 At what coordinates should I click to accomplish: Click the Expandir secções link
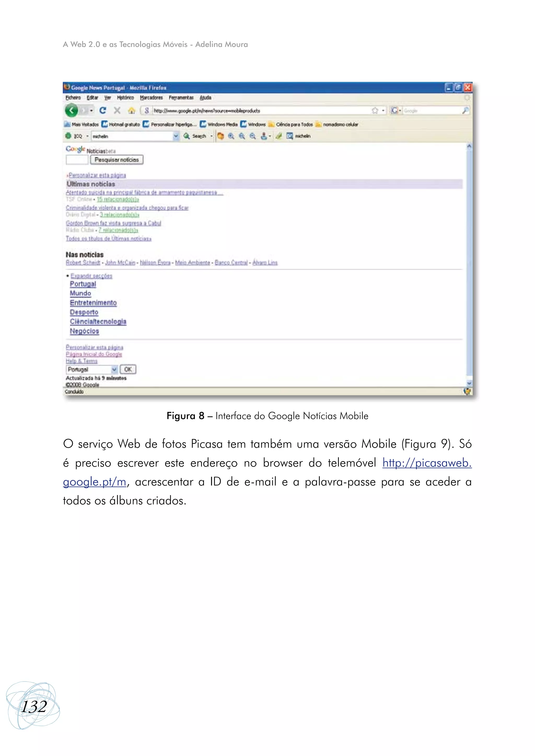tap(91, 276)
